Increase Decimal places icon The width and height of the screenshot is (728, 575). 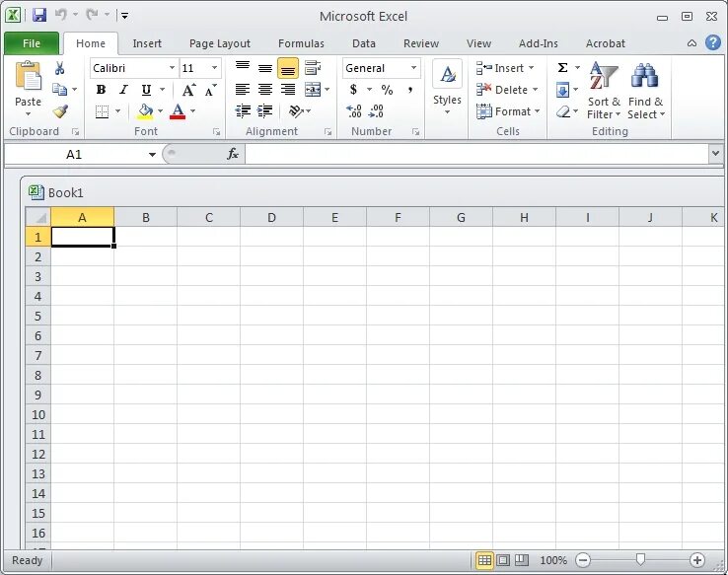(x=354, y=110)
